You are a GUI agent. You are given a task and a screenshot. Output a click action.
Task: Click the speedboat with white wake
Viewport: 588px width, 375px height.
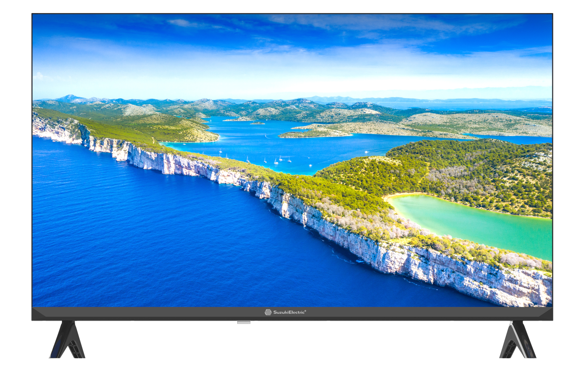click(x=366, y=152)
